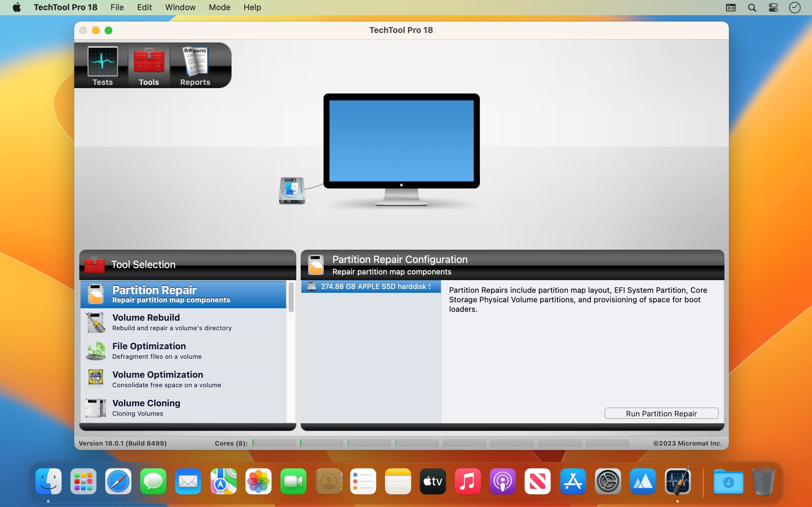Launch TechTool Pro from the Dock
This screenshot has width=812, height=507.
point(678,481)
